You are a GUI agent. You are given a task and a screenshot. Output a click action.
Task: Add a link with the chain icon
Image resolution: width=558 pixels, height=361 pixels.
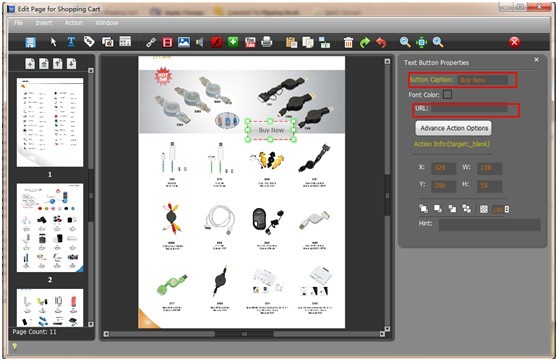click(x=151, y=42)
